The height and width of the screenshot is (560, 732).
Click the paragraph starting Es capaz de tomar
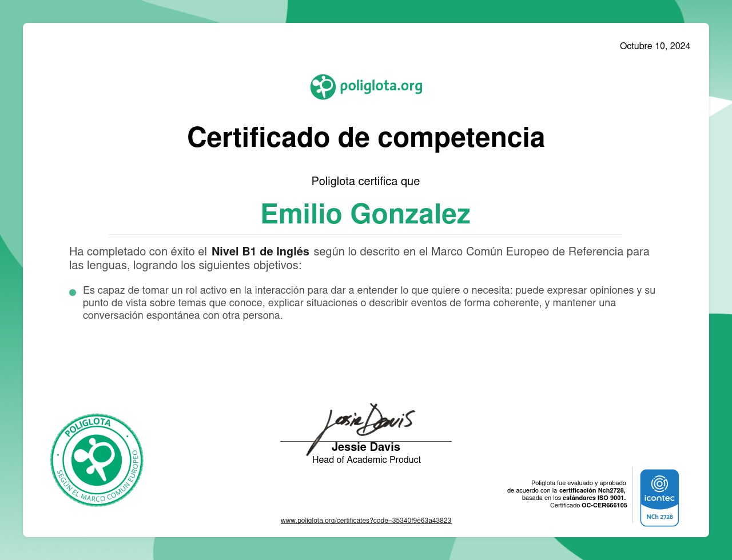coord(369,303)
